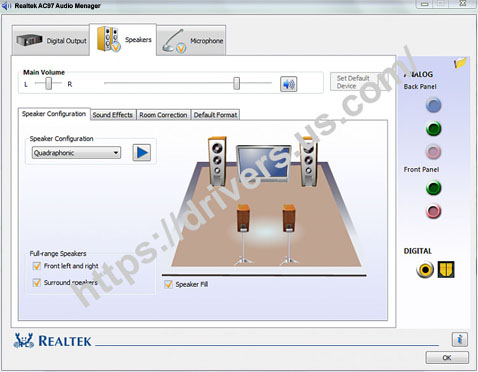
Task: Play the speaker test sound
Action: [142, 153]
